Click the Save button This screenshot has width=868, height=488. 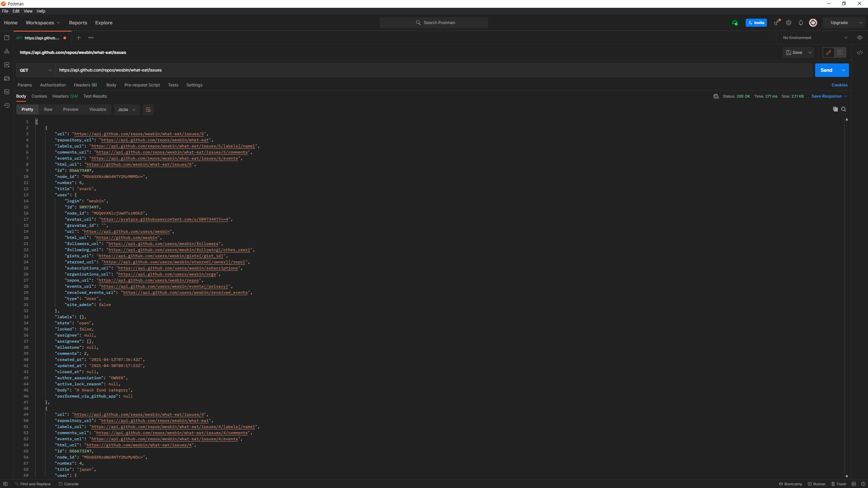[794, 53]
